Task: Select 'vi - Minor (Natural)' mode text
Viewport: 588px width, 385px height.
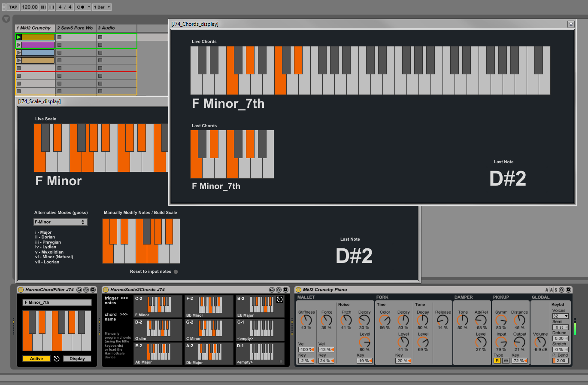Action: click(54, 257)
